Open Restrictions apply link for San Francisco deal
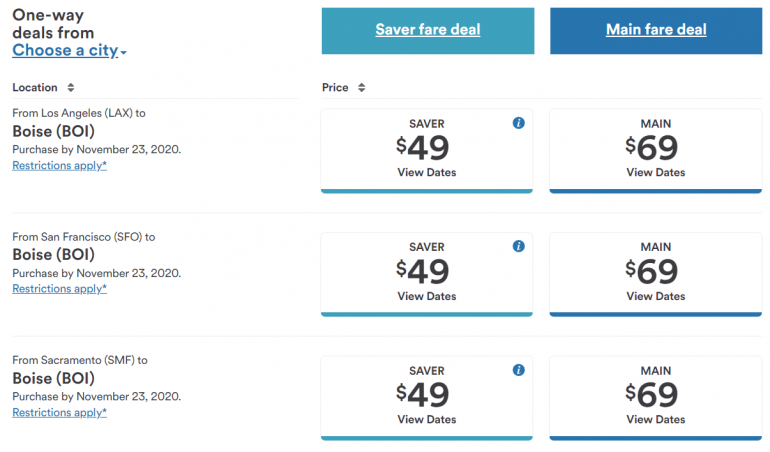Image resolution: width=770 pixels, height=452 pixels. [59, 289]
